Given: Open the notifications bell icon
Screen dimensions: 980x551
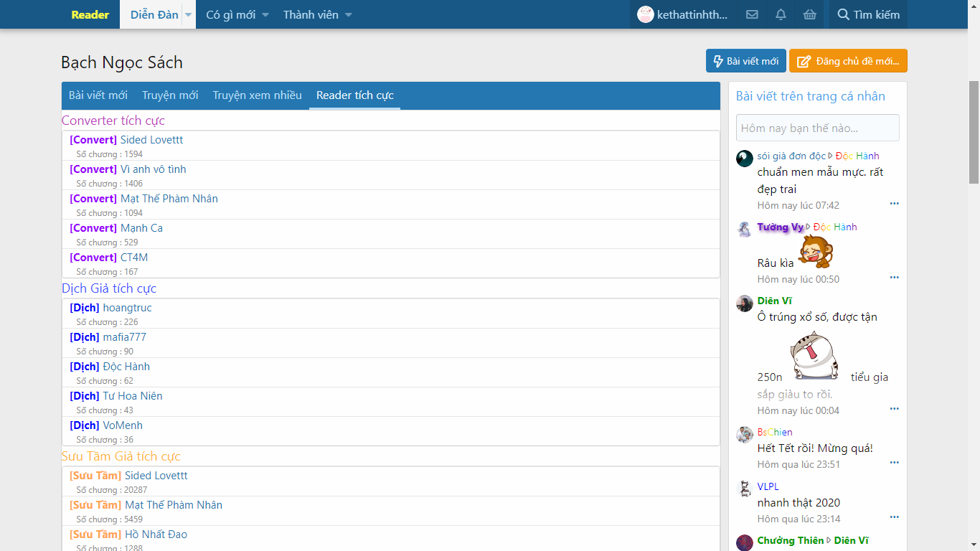Looking at the screenshot, I should pyautogui.click(x=781, y=14).
